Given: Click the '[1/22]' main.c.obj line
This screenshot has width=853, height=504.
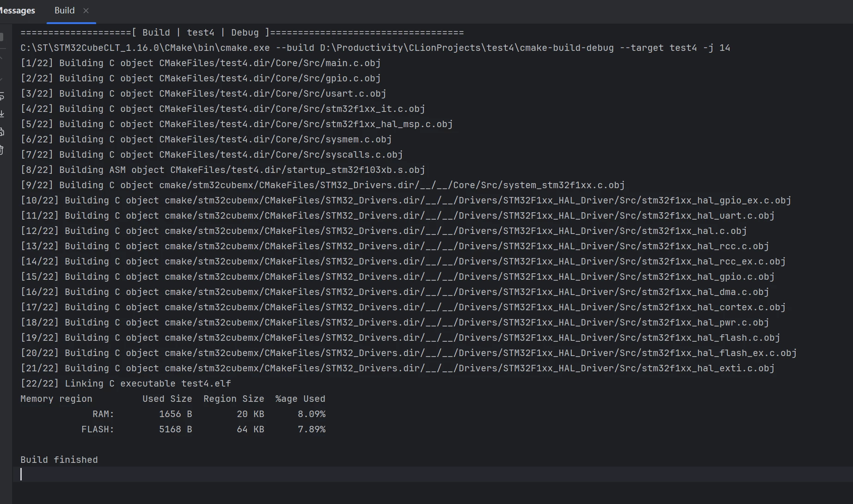Looking at the screenshot, I should pos(200,63).
